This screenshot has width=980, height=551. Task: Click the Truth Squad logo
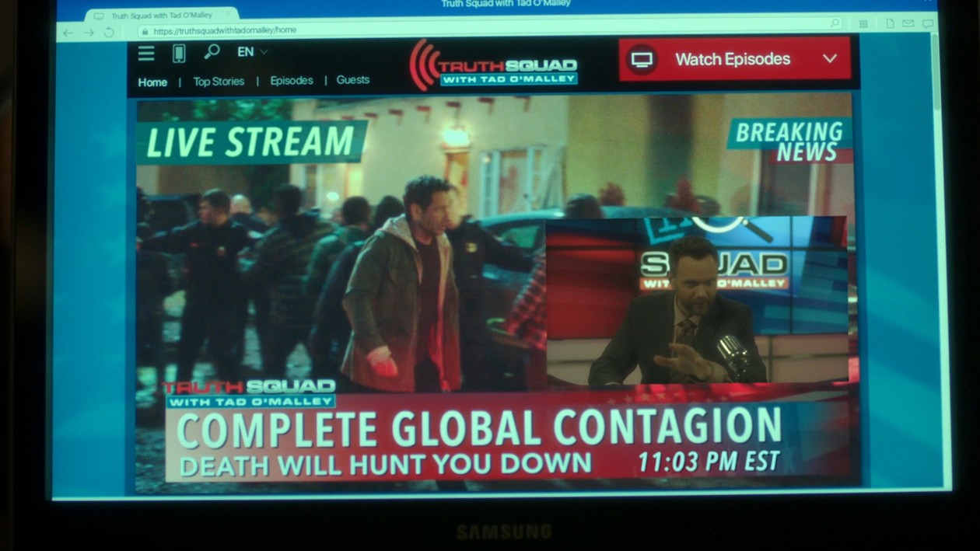point(494,65)
